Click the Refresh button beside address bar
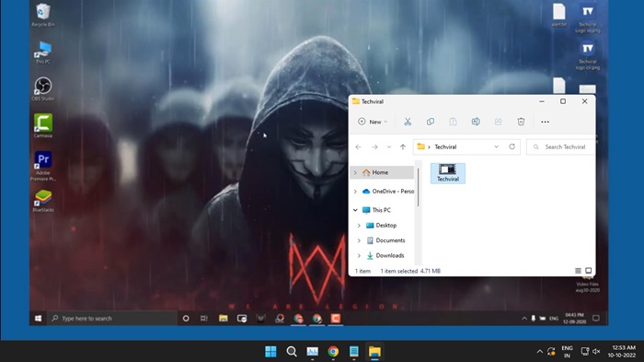The image size is (644, 362). click(x=512, y=146)
